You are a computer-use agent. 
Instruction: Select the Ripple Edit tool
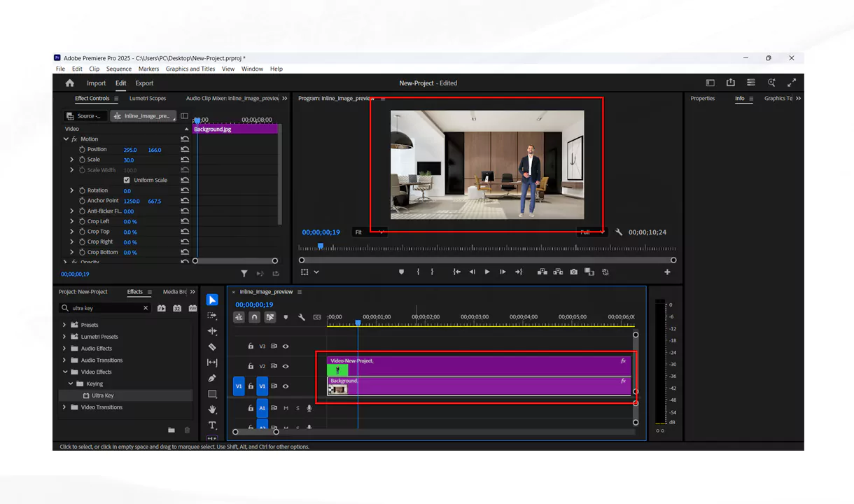point(212,331)
